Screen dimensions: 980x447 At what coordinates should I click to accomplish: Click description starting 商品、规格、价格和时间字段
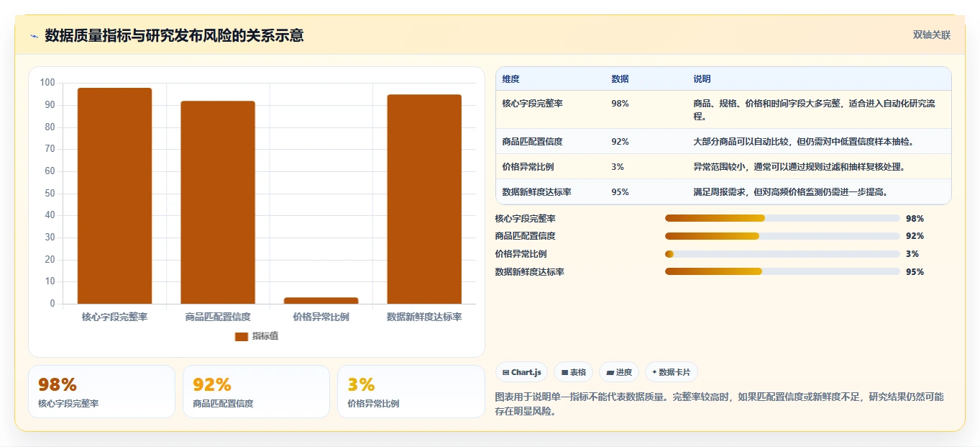[x=814, y=109]
